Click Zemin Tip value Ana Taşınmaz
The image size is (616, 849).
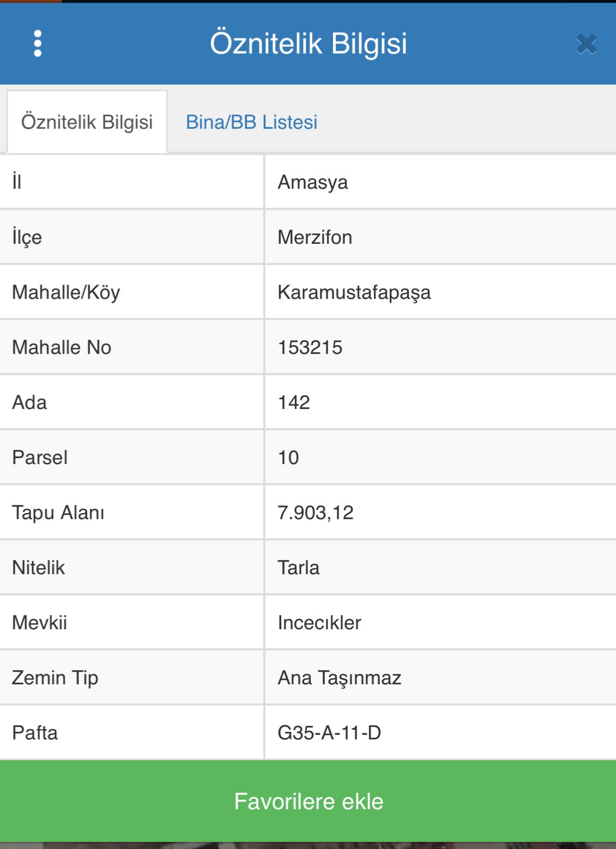[339, 678]
